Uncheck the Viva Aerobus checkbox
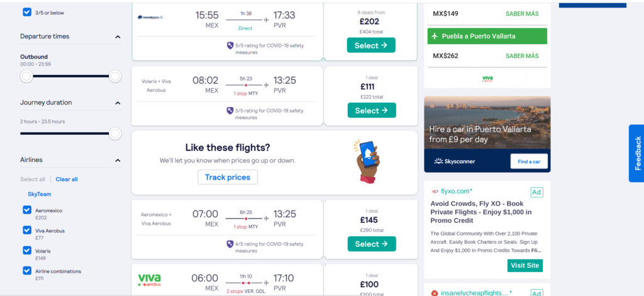 (27, 231)
